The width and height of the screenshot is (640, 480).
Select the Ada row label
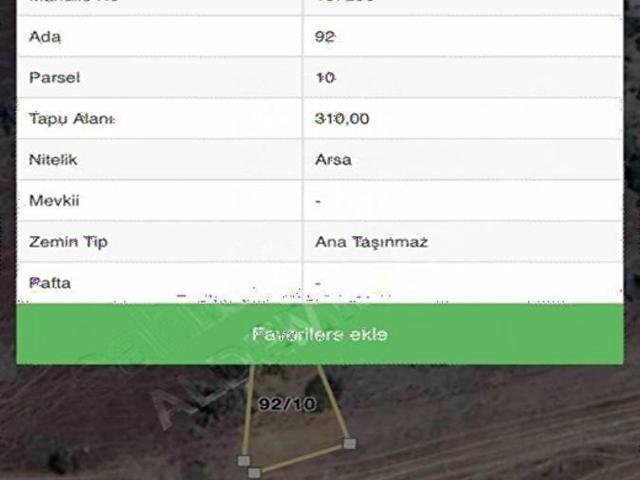[45, 37]
